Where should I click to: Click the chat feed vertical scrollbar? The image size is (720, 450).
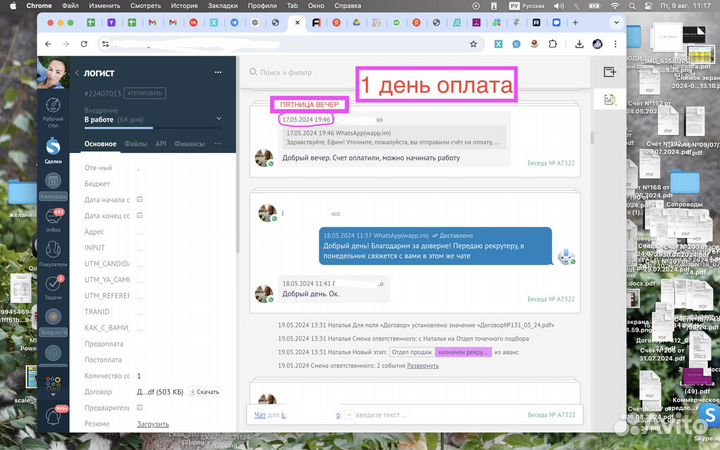point(592,137)
